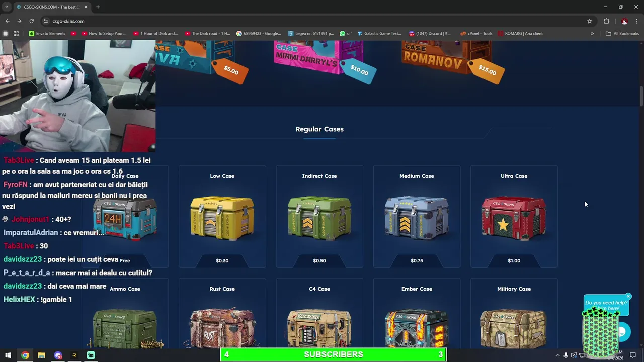Open the Windows notifications icon

[633, 355]
